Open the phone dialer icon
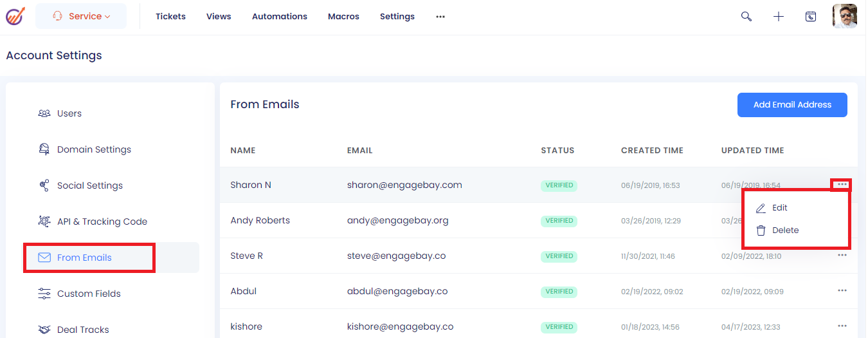Image resolution: width=868 pixels, height=338 pixels. coord(811,17)
